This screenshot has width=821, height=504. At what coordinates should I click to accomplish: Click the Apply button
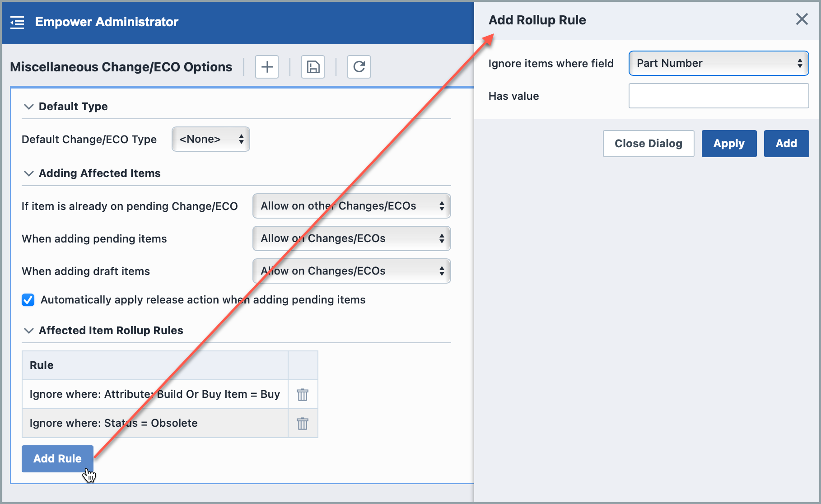(x=729, y=144)
